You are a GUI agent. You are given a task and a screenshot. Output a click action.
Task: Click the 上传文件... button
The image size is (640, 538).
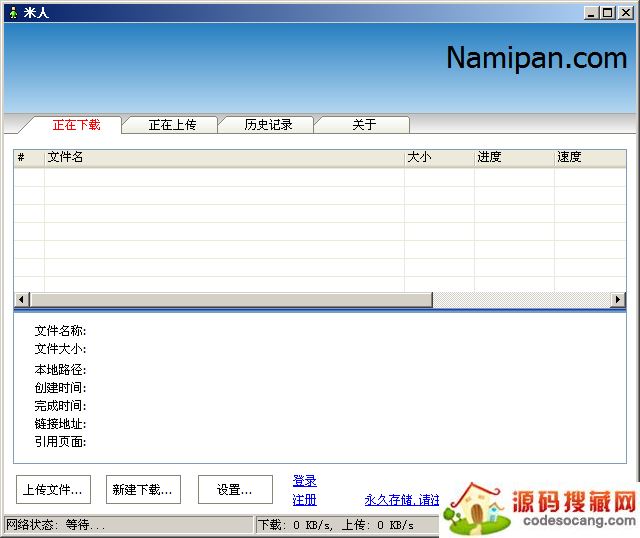(52, 489)
